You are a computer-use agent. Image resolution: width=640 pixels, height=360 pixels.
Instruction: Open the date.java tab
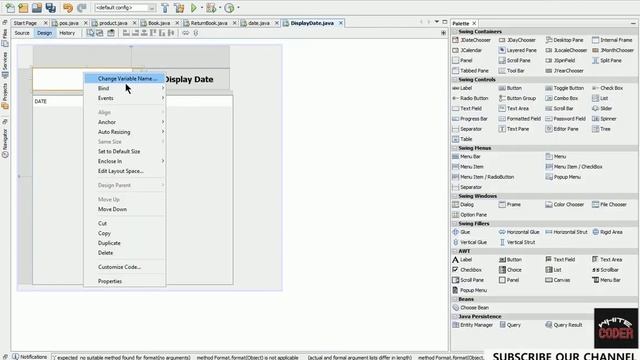[259, 23]
